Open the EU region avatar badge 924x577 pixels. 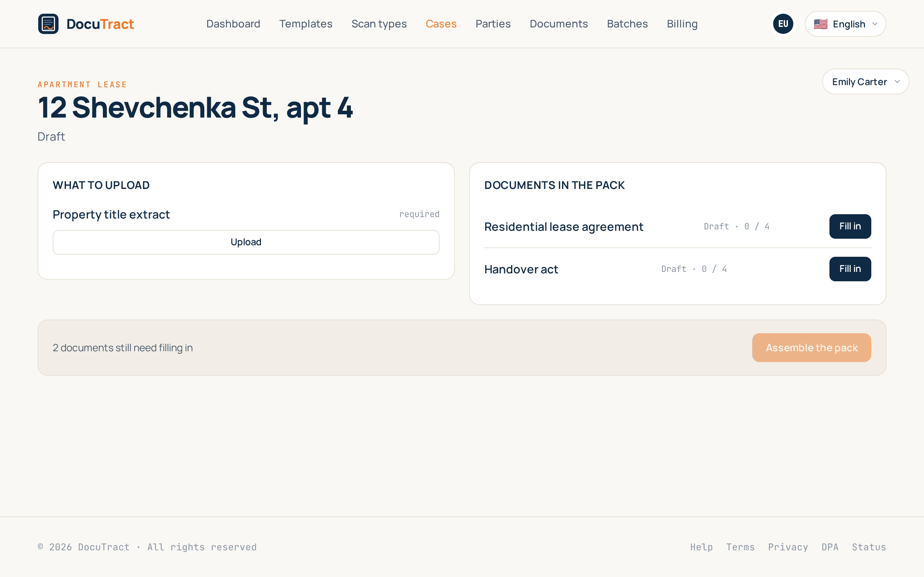[x=783, y=24]
